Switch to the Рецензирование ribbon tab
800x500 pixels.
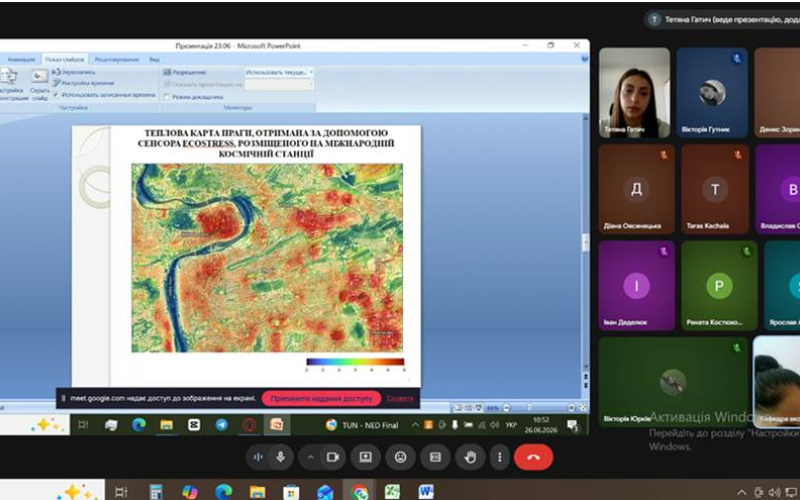tap(117, 60)
